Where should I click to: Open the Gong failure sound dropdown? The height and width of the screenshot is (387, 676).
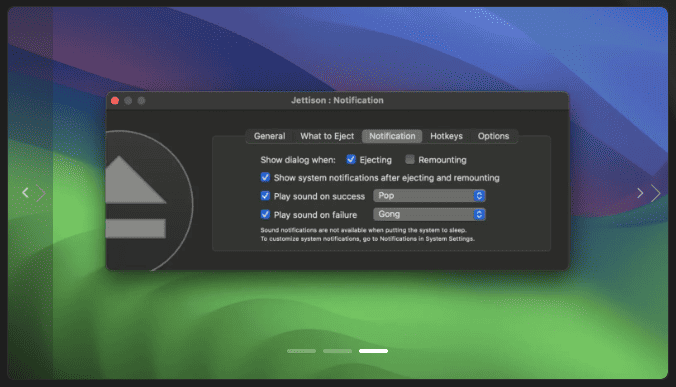tap(429, 214)
